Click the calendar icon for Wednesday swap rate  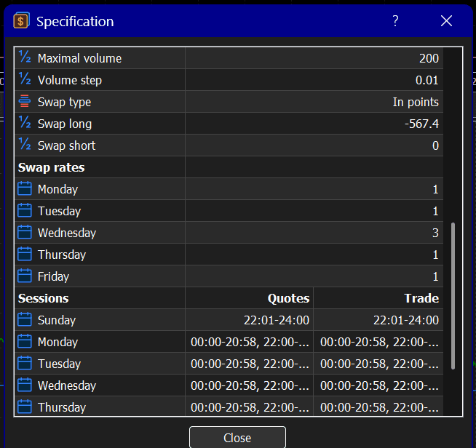pos(25,232)
